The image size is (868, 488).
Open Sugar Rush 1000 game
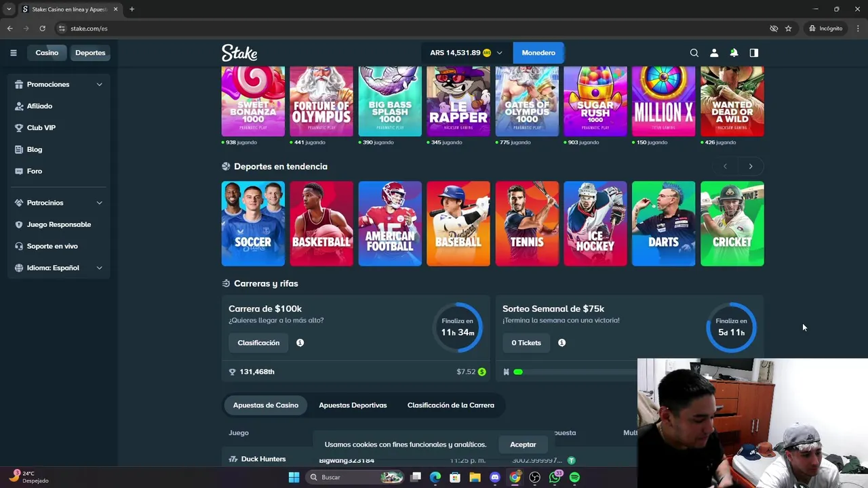(x=595, y=101)
